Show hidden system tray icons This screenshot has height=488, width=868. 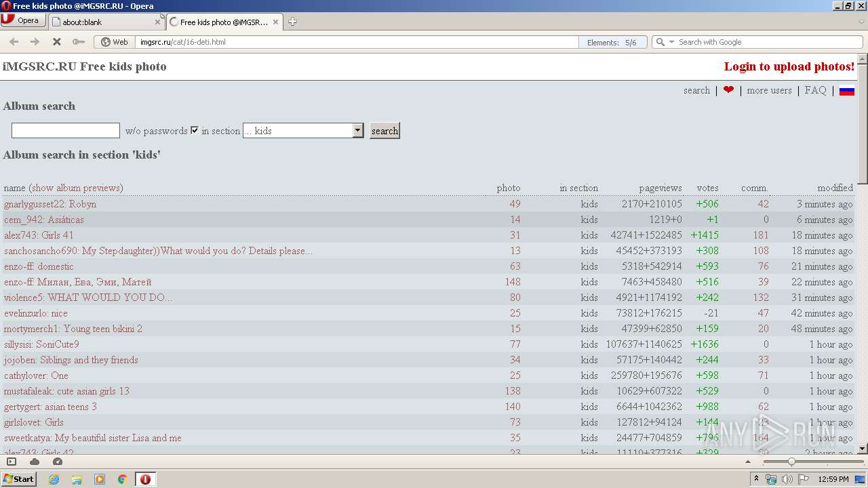coord(757,479)
